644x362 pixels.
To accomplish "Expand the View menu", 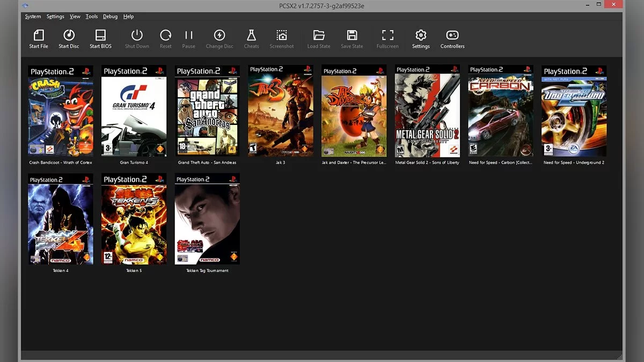I will coord(75,17).
